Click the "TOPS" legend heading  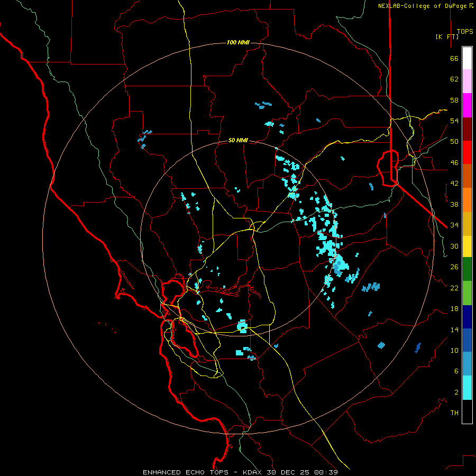465,32
